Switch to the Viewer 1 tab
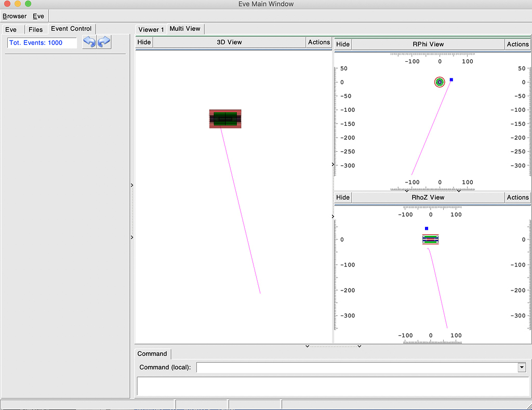532x410 pixels. [x=150, y=29]
